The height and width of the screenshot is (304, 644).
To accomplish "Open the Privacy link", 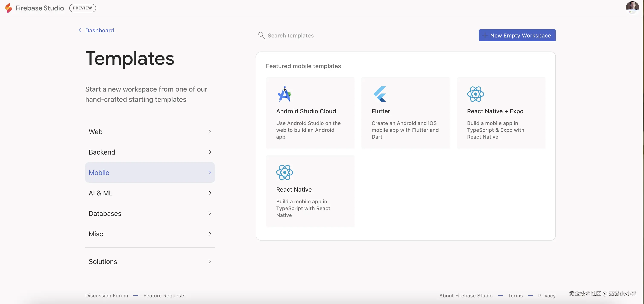I will 547,295.
